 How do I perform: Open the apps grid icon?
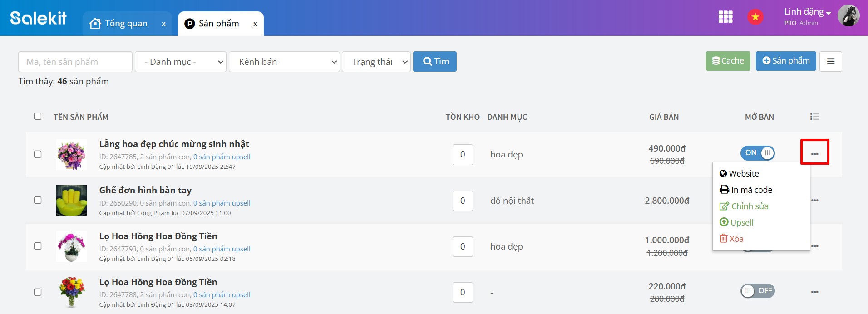click(725, 17)
